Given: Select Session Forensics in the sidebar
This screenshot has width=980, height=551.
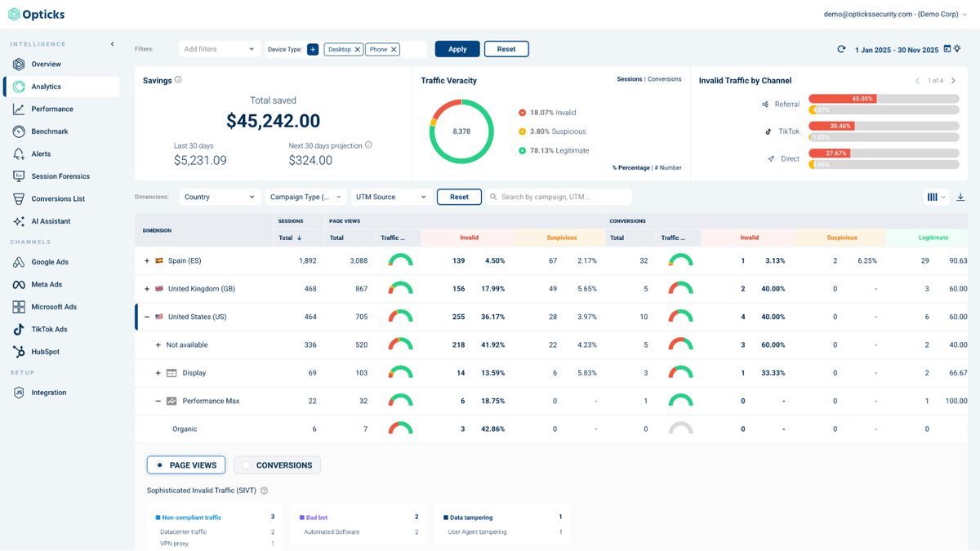Looking at the screenshot, I should click(60, 176).
